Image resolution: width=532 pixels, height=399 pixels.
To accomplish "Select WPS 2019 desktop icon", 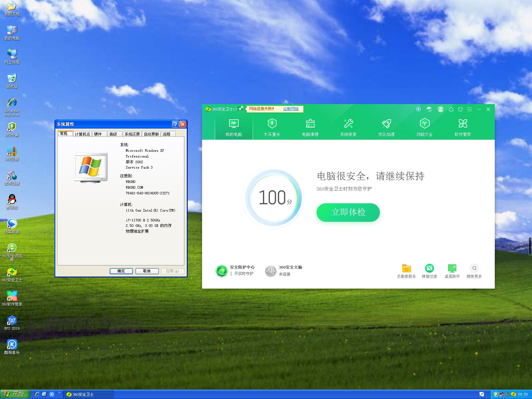I will 12,323.
